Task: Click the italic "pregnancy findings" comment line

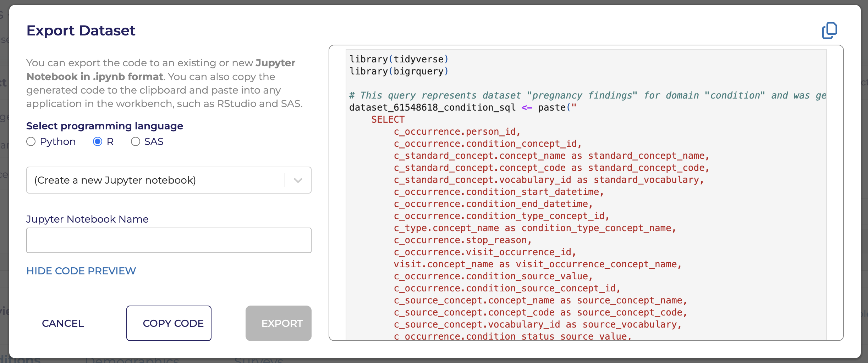Action: coord(582,95)
